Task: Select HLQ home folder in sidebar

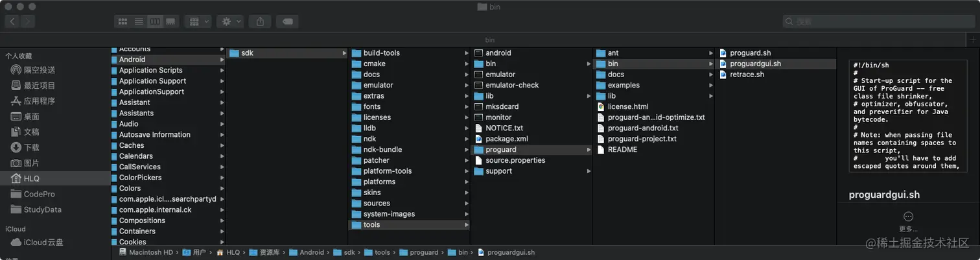Action: click(x=55, y=178)
